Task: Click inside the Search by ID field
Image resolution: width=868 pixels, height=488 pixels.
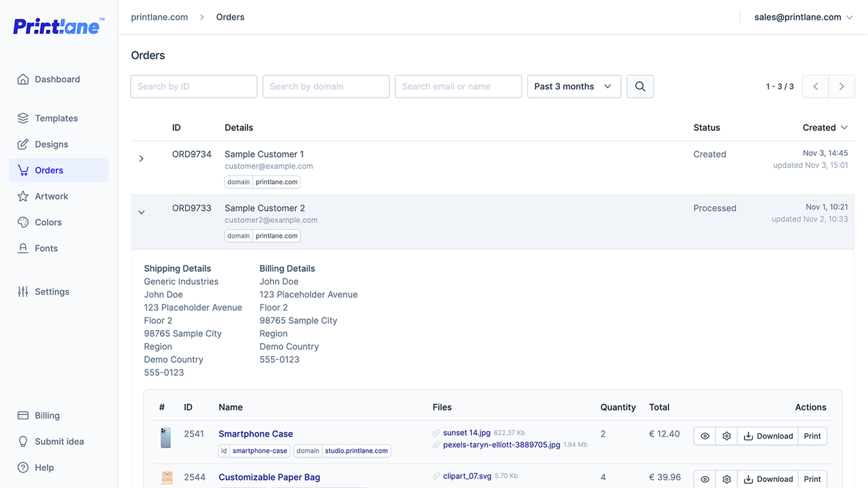Action: point(193,86)
